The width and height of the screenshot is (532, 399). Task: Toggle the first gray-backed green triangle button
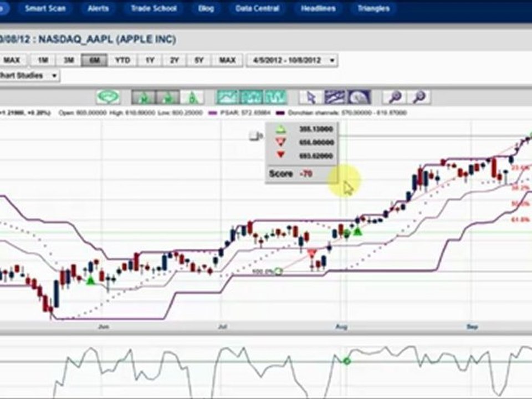[x=144, y=98]
